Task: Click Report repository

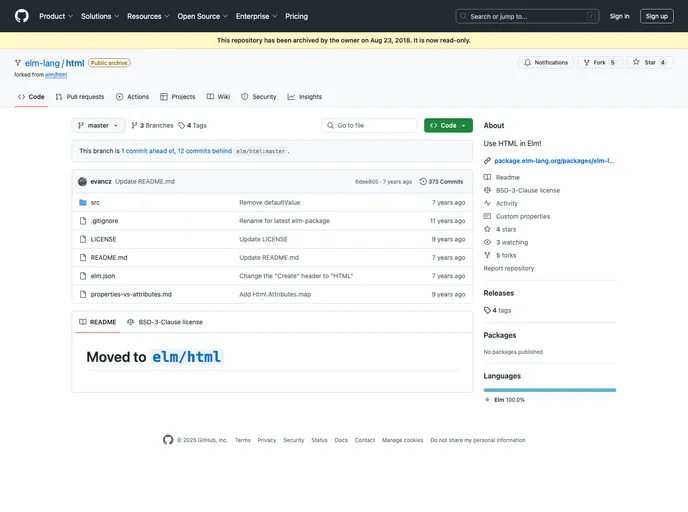Action: (509, 269)
